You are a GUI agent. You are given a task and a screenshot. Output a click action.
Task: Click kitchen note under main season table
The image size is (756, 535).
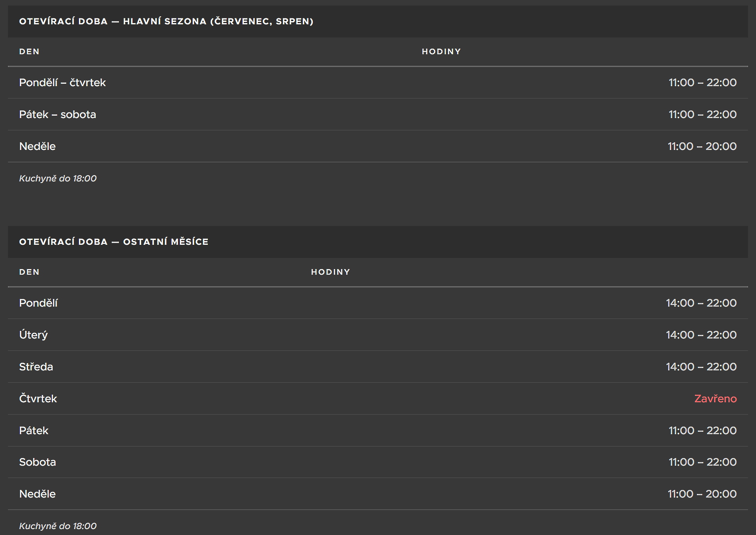[x=58, y=179]
